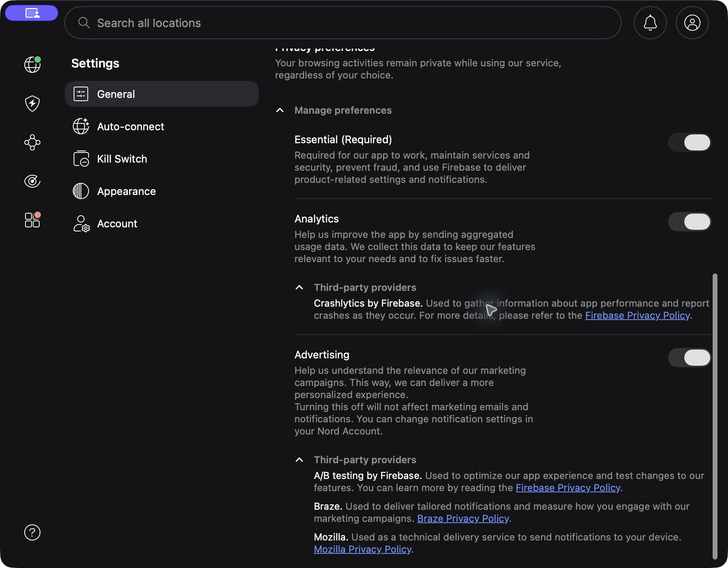
Task: Open the user profile icon
Action: tap(692, 23)
